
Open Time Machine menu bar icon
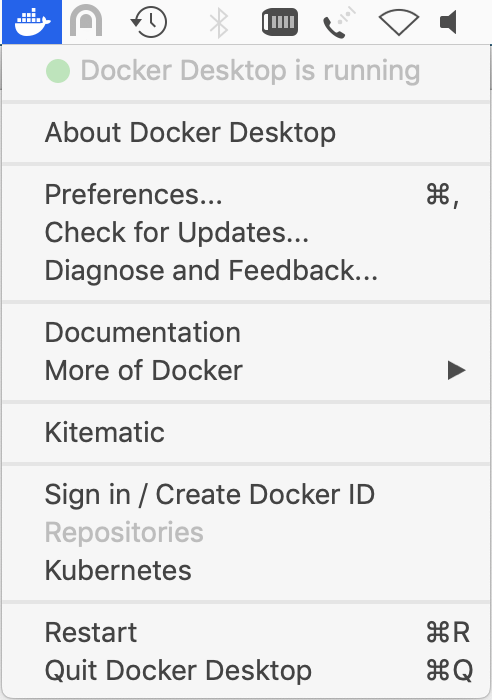(149, 21)
